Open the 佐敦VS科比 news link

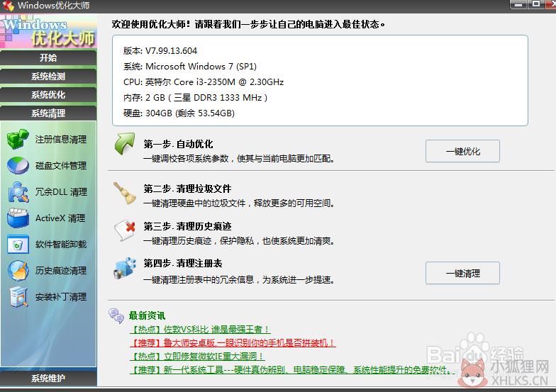coord(200,329)
